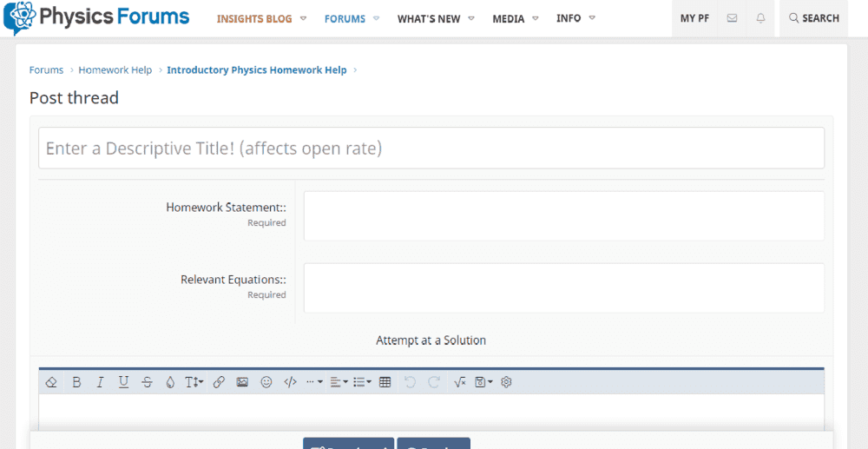Open the What's New menu
Image resolution: width=868 pixels, height=449 pixels.
(436, 18)
